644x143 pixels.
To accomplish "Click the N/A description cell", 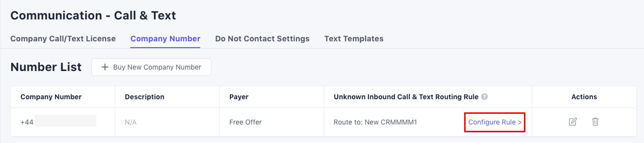I will coord(131,122).
